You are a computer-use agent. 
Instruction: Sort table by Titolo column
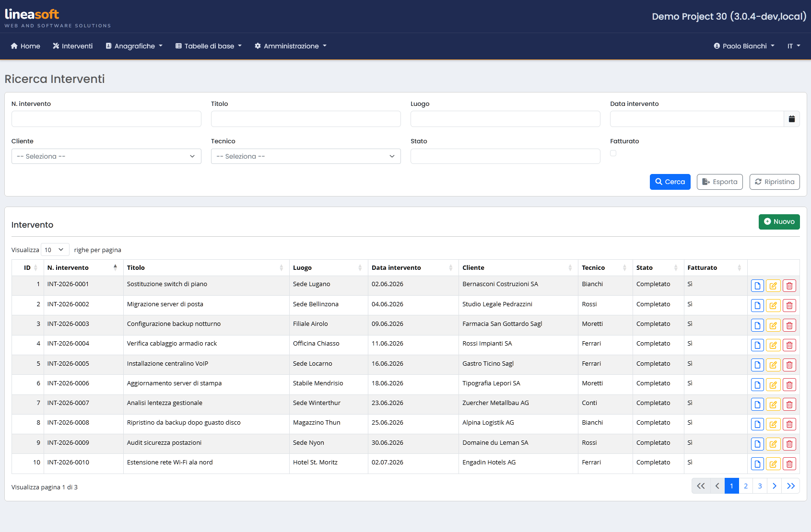(206, 267)
